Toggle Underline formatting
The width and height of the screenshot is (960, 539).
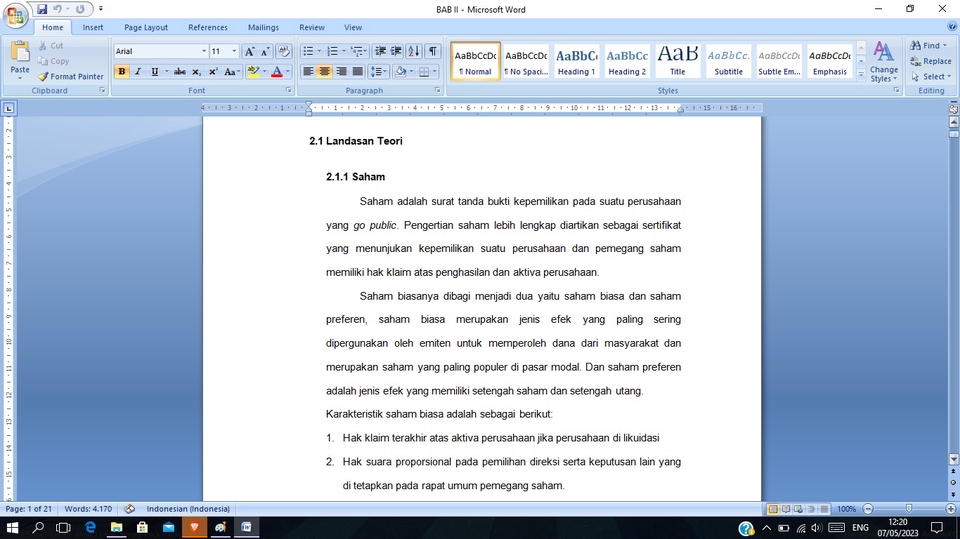click(154, 72)
